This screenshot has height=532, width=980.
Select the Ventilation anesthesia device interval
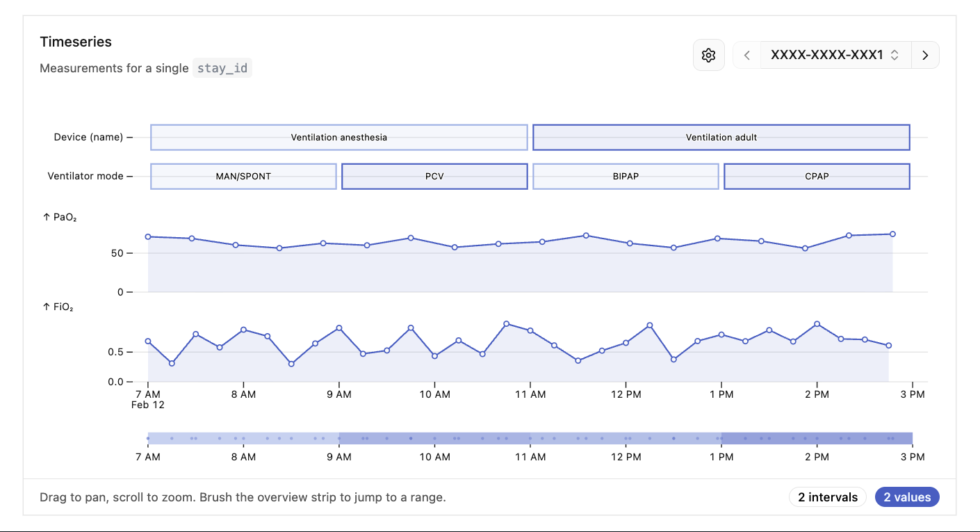339,137
